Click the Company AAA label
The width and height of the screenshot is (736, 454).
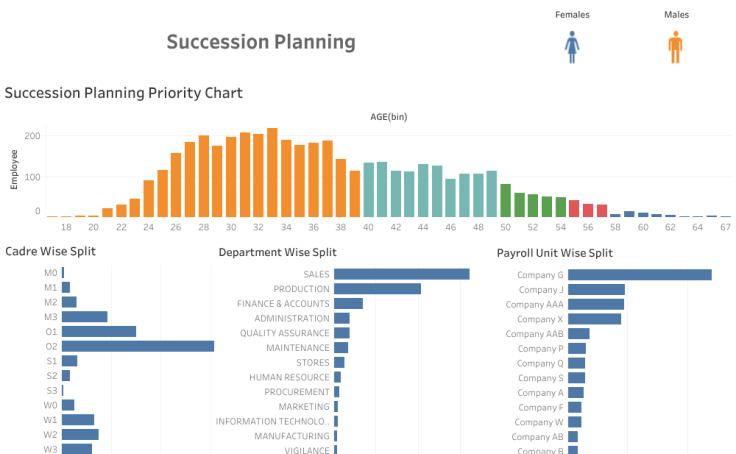click(534, 304)
